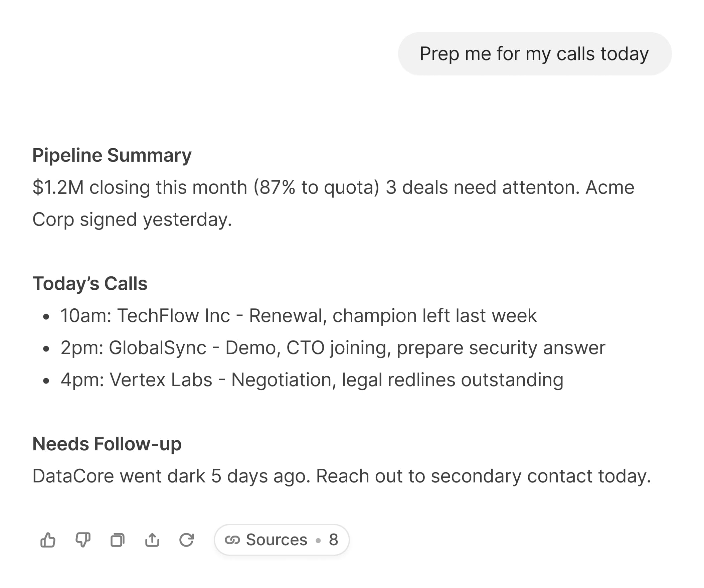704x588 pixels.
Task: Click the sources count number 8
Action: tap(333, 540)
